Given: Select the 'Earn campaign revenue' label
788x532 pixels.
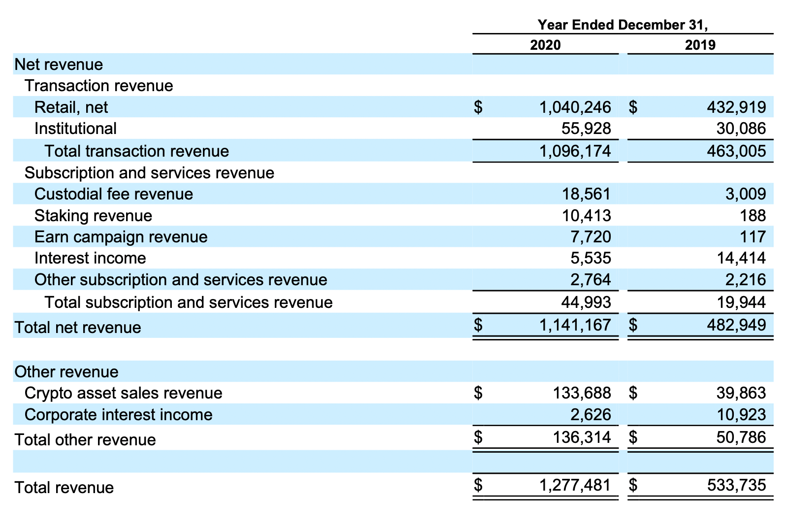Looking at the screenshot, I should click(x=121, y=237).
